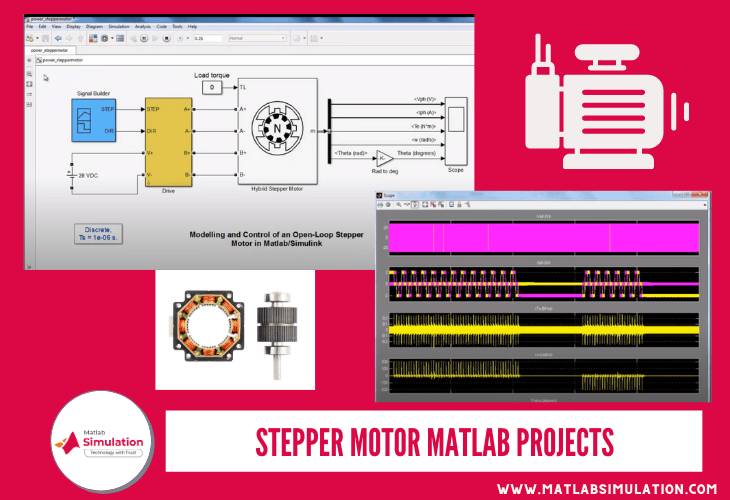730x500 pixels.
Task: Select the Scope block in model
Action: pos(456,131)
